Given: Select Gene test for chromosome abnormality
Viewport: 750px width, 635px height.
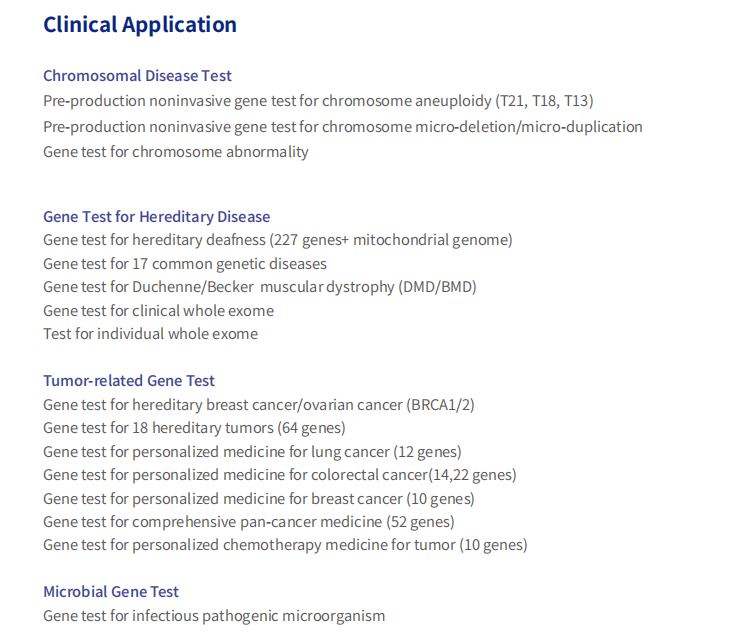Looking at the screenshot, I should tap(176, 152).
